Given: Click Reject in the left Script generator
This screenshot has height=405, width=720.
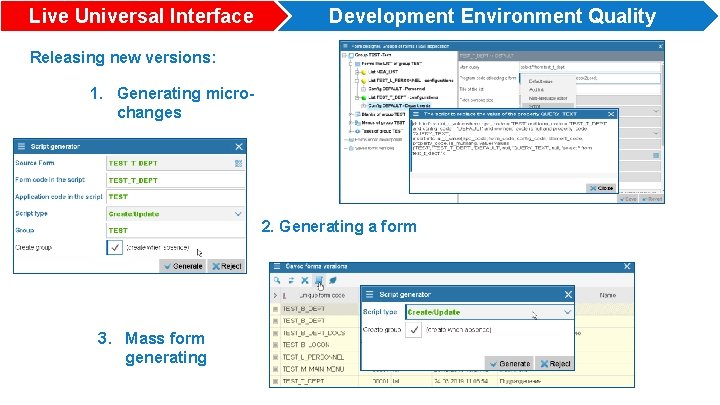Looking at the screenshot, I should tap(227, 266).
